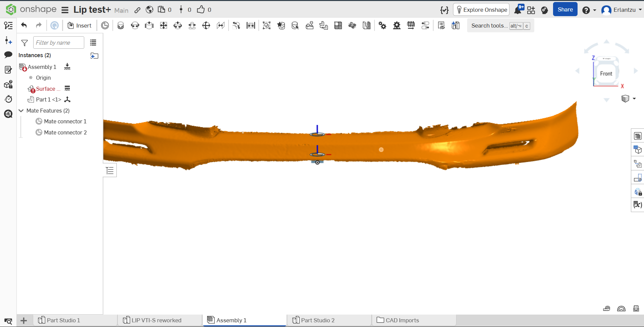Select the Gear relation tool
Screen dimensions: 644x327
[x=382, y=26]
